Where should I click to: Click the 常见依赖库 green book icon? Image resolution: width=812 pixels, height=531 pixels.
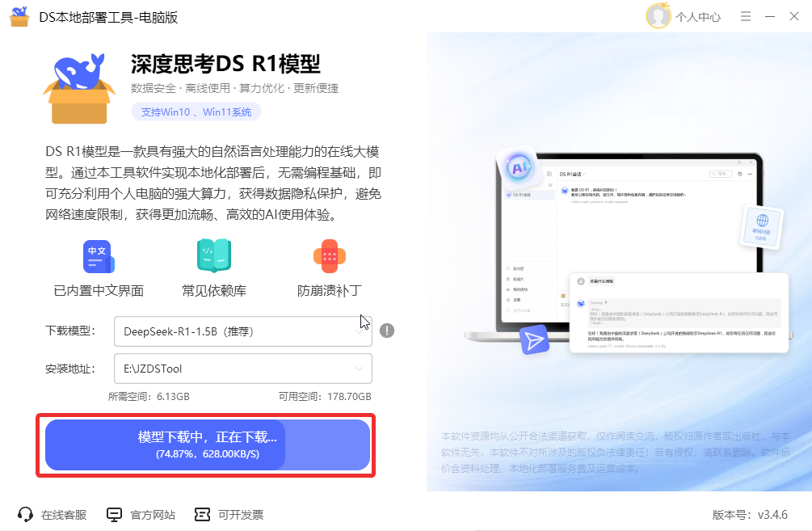[214, 255]
